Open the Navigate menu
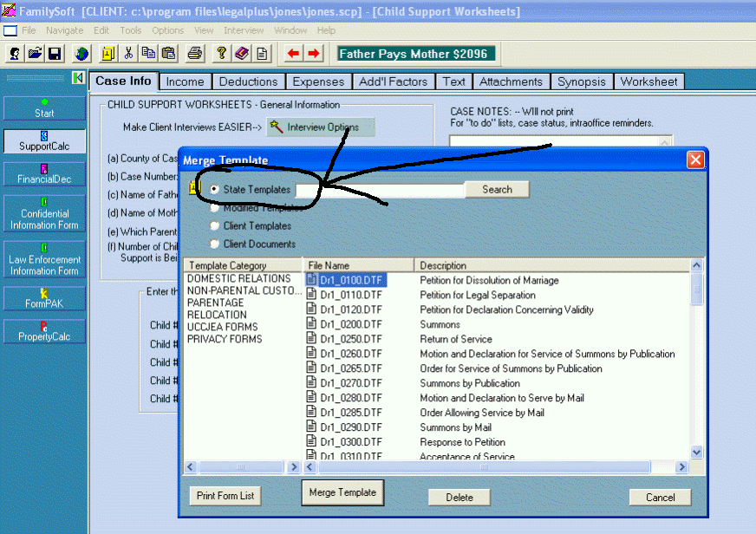This screenshot has height=534, width=756. pyautogui.click(x=65, y=30)
